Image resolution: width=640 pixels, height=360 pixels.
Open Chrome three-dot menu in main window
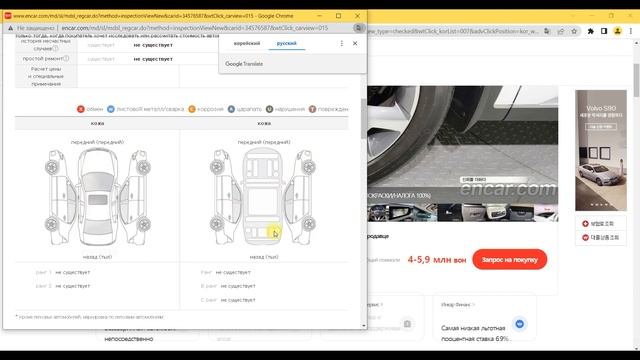[631, 31]
